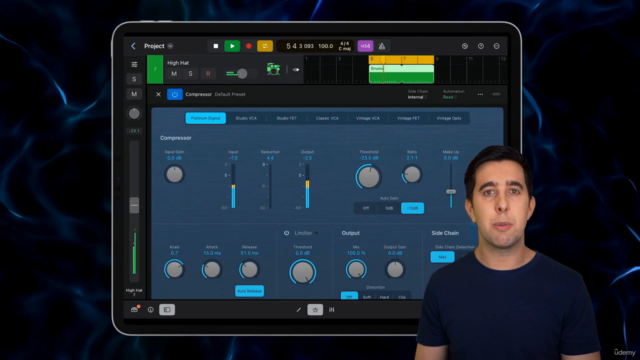Start playback with the green play button
The width and height of the screenshot is (640, 360).
coord(232,46)
